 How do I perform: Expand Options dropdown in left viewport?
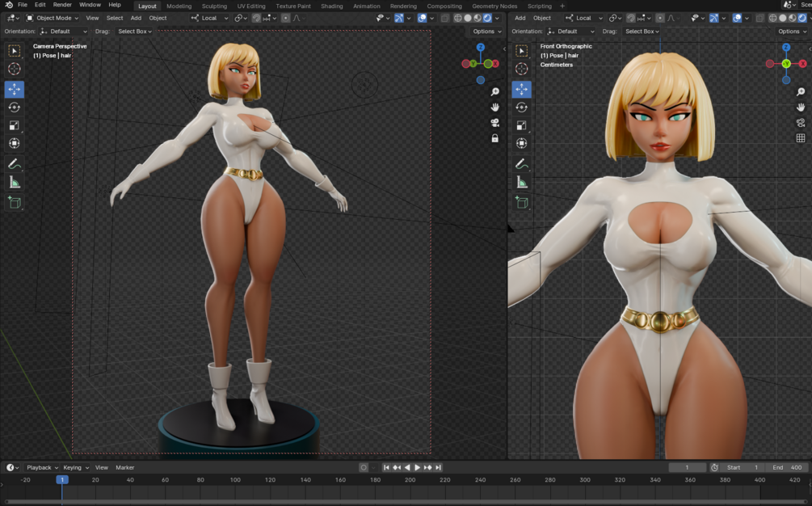pos(486,32)
